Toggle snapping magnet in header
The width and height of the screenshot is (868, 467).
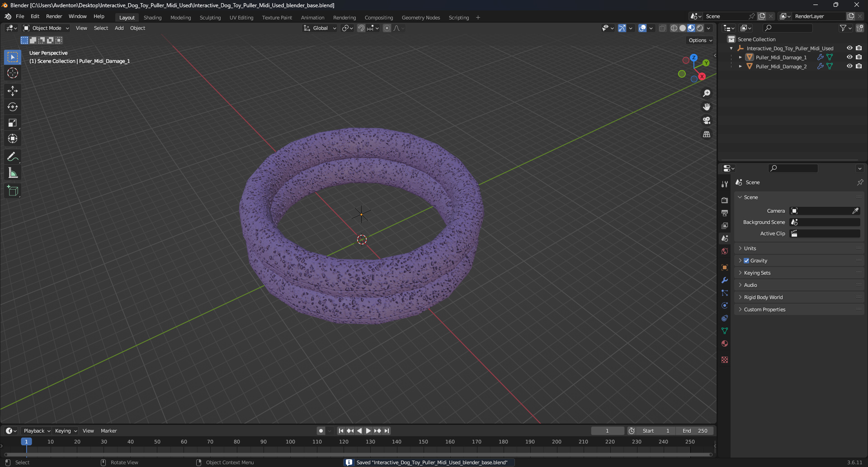pos(361,28)
